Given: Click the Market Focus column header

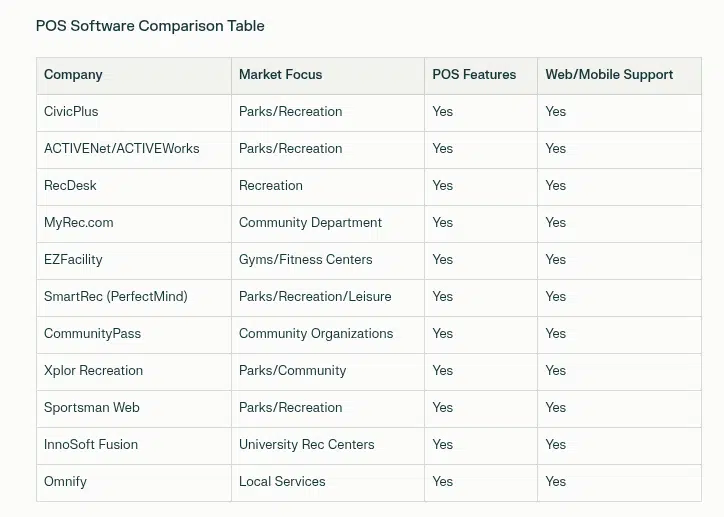Looking at the screenshot, I should tap(280, 75).
